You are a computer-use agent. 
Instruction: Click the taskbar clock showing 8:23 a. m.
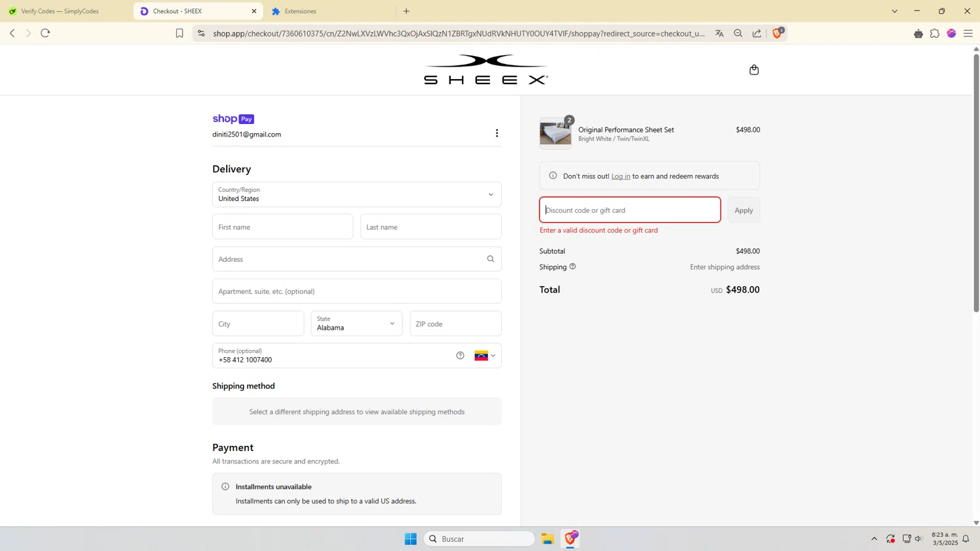tap(945, 539)
